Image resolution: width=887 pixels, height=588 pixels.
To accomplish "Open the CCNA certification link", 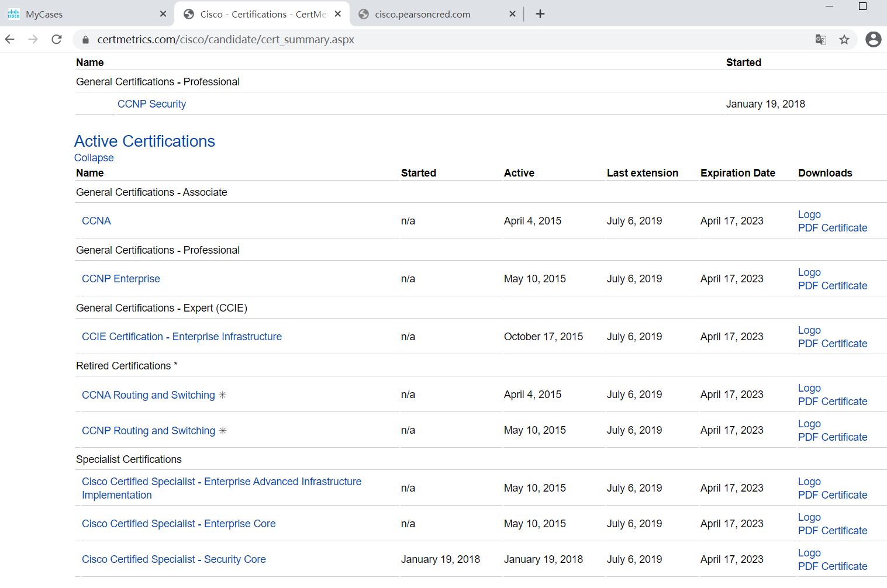I will pyautogui.click(x=96, y=221).
